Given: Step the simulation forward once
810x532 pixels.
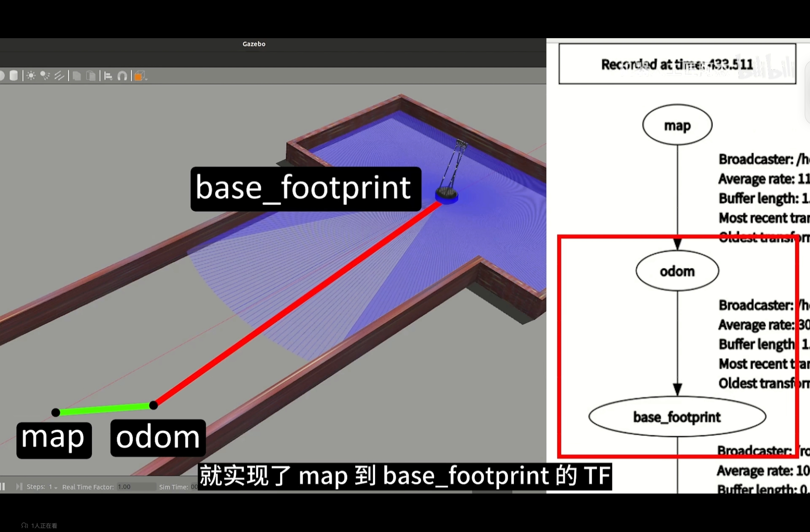Looking at the screenshot, I should tap(19, 486).
